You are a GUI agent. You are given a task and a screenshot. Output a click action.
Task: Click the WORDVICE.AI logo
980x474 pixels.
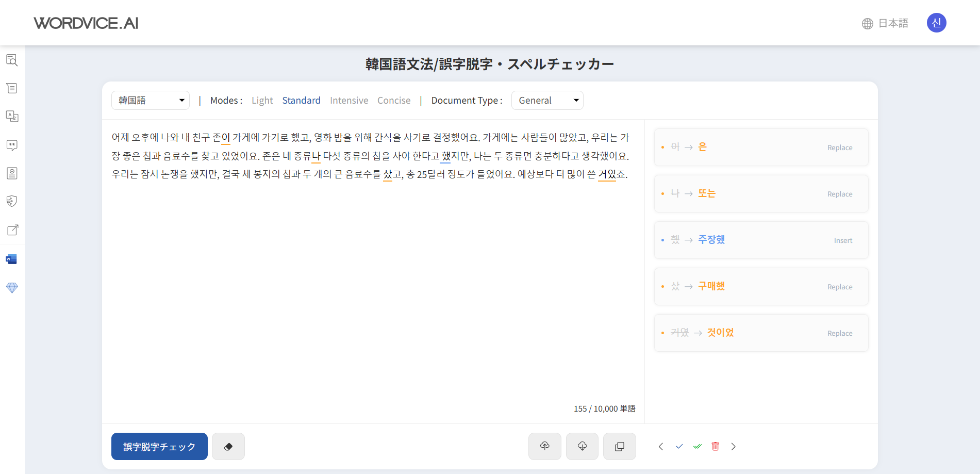pos(86,23)
